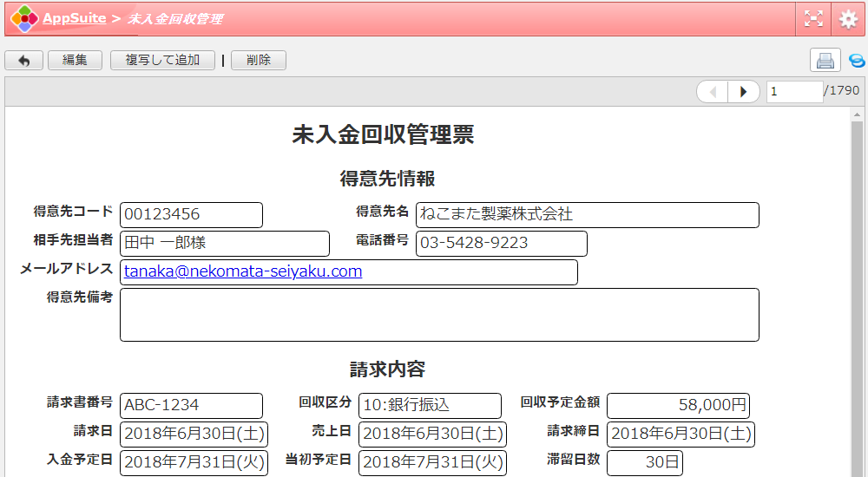The width and height of the screenshot is (868, 477).
Task: Click the 編集 button
Action: 75,60
